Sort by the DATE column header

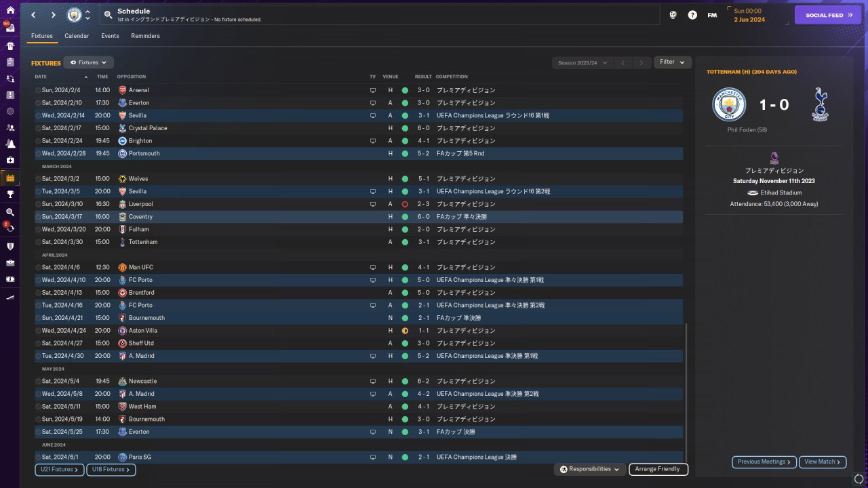point(41,77)
